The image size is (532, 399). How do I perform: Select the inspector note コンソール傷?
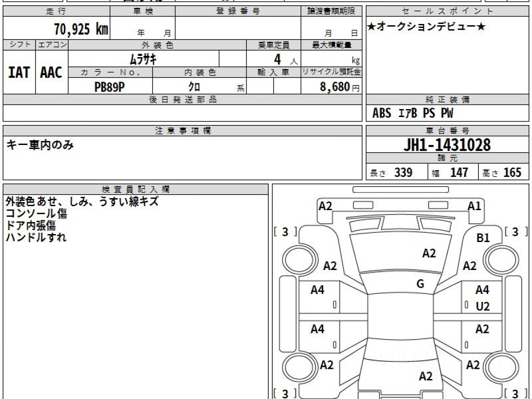36,213
